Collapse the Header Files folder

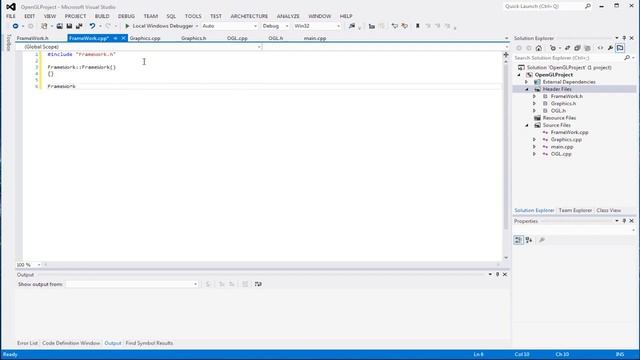(527, 89)
